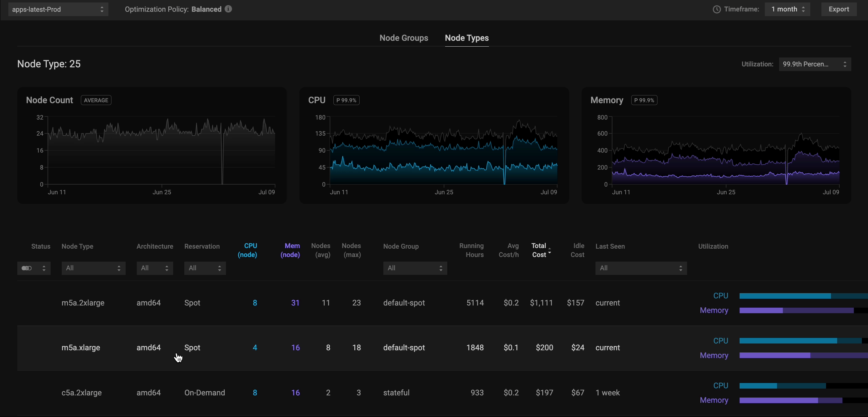Viewport: 868px width, 417px height.
Task: Select the c5a.2xlarge node type row
Action: 81,393
